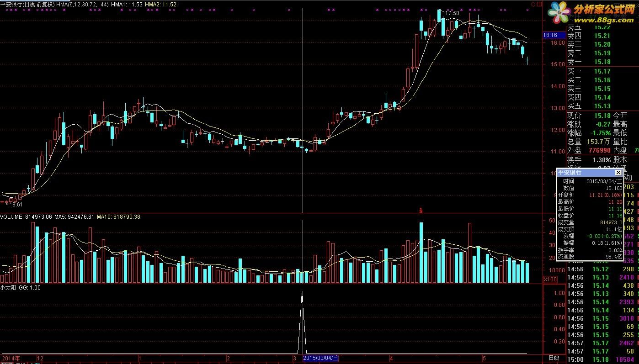
Task: Click the 14:56 tick row with volume 2393
Action: pos(602,302)
